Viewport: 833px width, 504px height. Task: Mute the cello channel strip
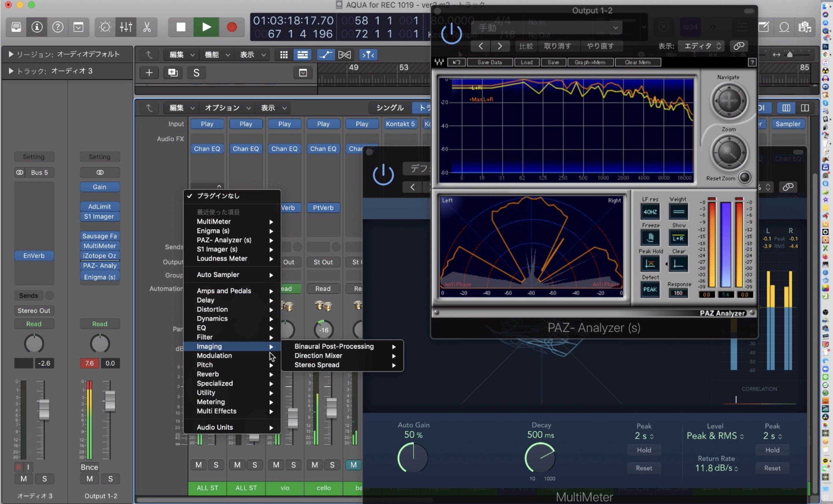pos(315,465)
